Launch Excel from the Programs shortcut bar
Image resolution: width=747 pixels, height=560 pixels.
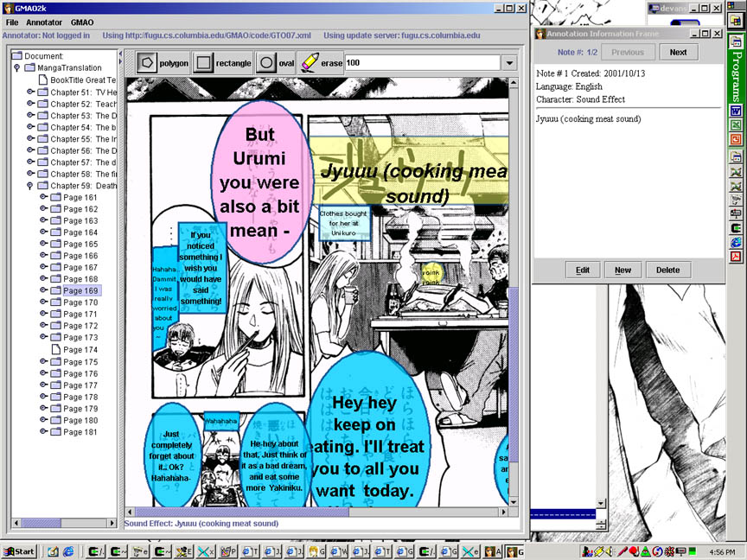coord(736,125)
